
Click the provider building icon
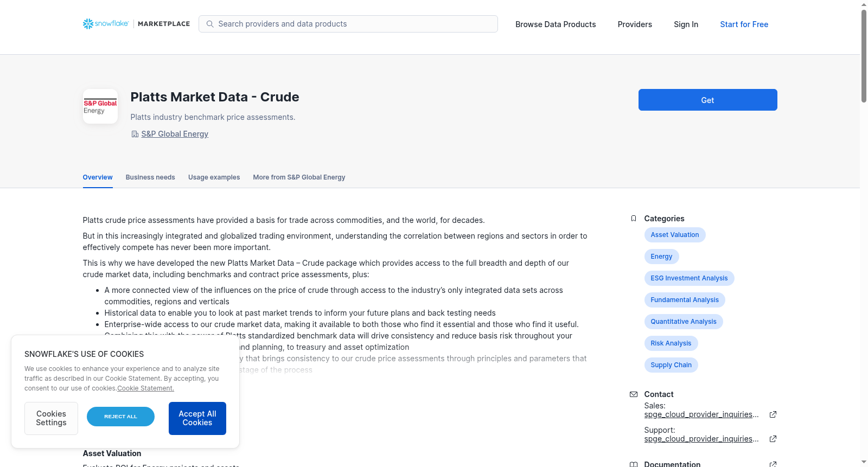click(135, 134)
